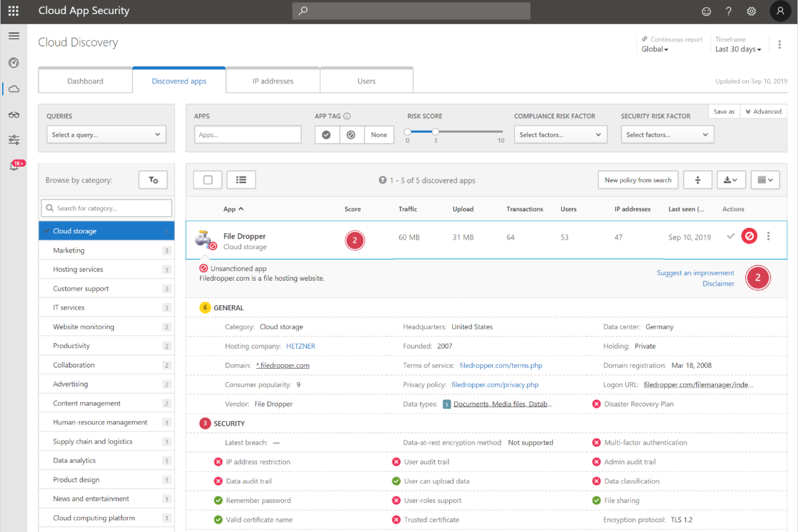Open the alerts bell with 1K+ badge

click(15, 165)
